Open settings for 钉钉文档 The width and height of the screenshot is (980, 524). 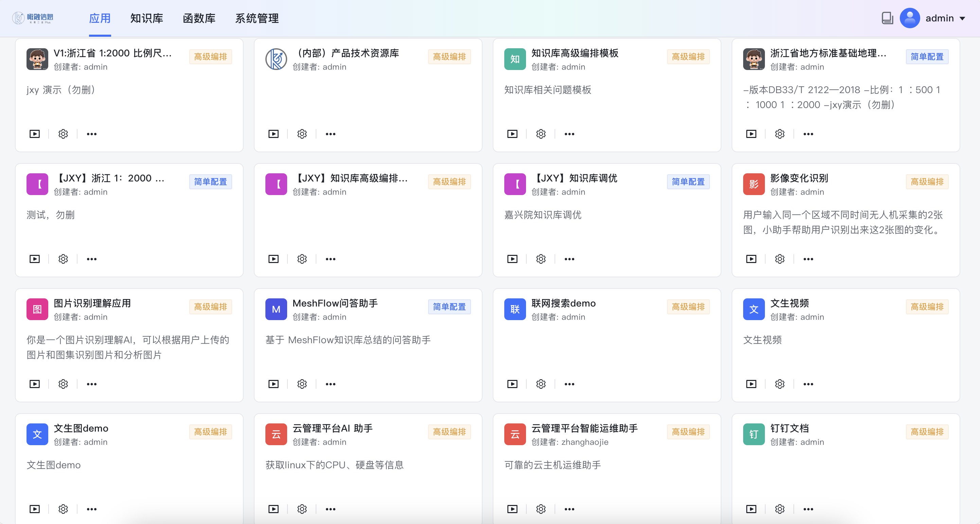pyautogui.click(x=780, y=509)
